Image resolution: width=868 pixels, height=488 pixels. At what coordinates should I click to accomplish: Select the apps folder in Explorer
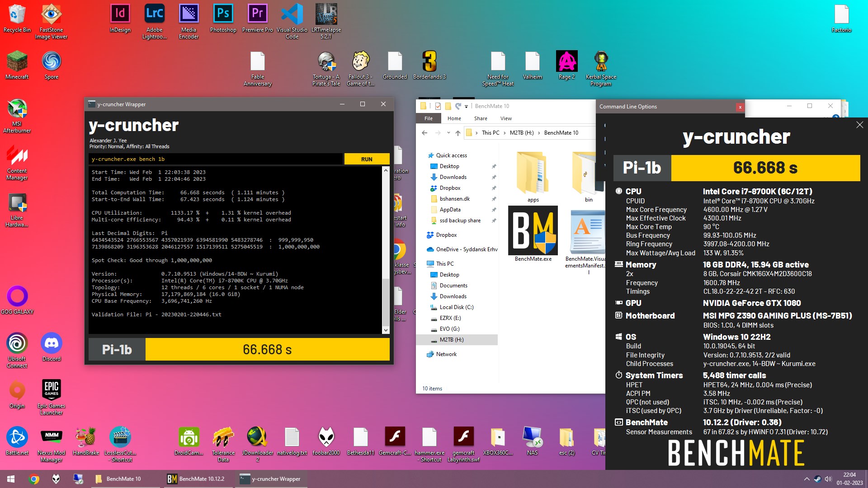point(533,177)
